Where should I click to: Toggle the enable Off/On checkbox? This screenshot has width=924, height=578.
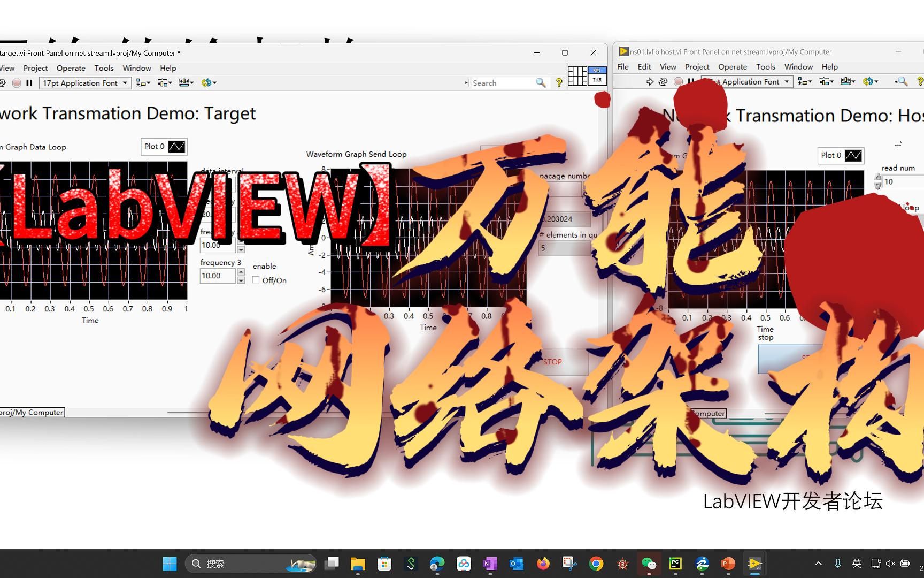point(256,280)
